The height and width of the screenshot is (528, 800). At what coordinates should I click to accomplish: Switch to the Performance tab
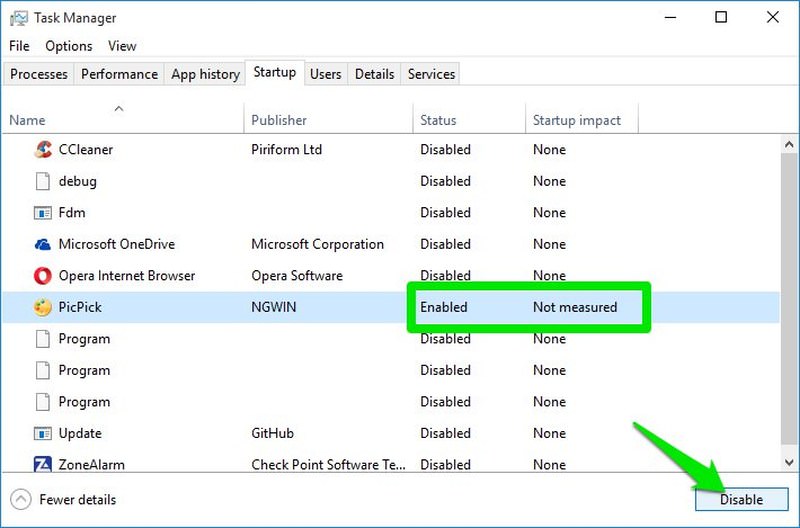tap(119, 74)
